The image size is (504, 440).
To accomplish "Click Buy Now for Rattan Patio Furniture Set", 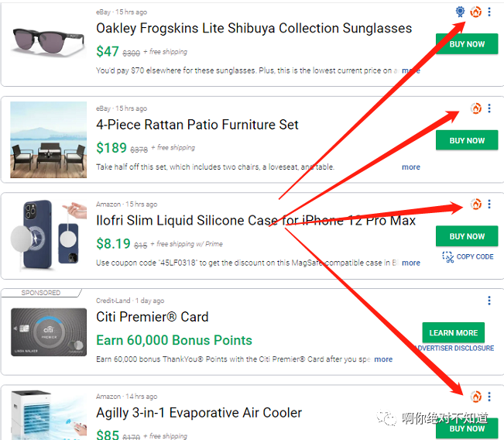I will [x=467, y=140].
